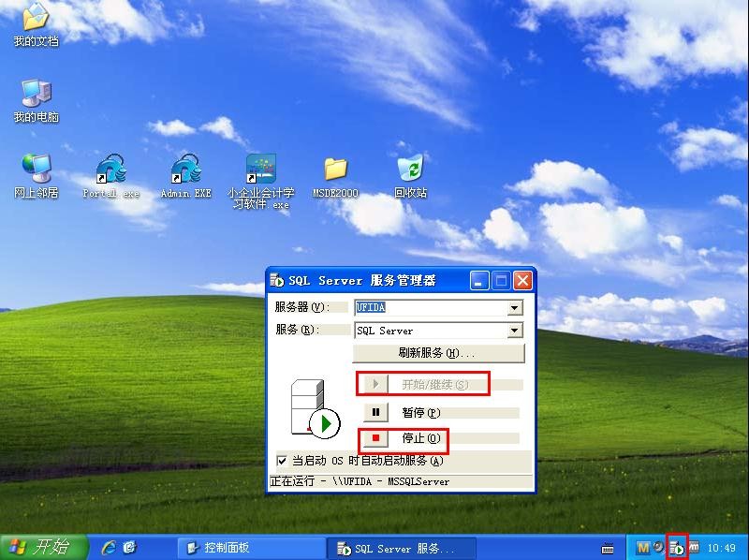
Task: Click the UFIDA server name field
Action: pos(431,308)
